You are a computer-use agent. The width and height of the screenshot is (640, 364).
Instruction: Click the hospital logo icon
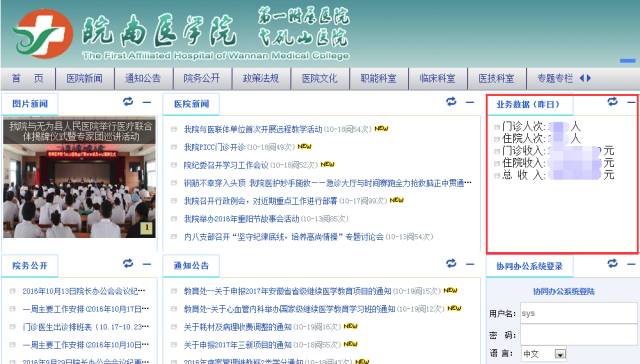(42, 33)
